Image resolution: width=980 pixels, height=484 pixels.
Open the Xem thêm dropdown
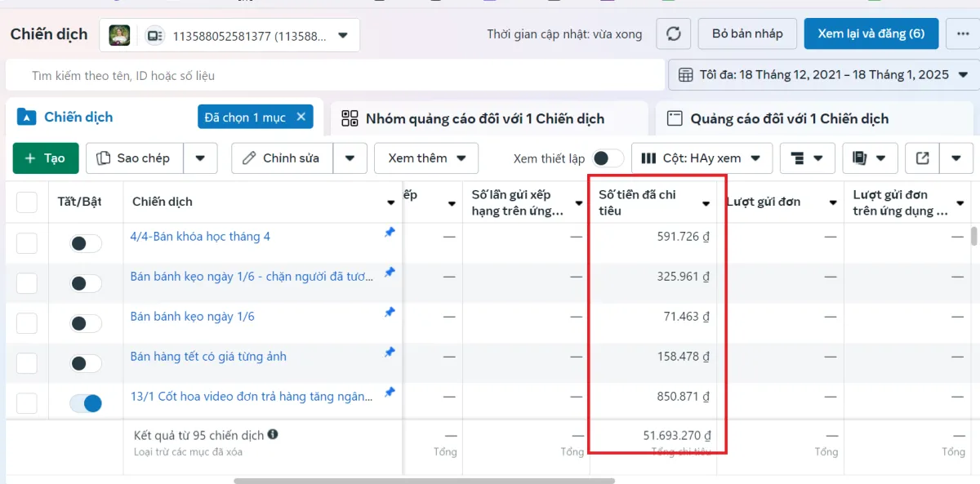click(425, 158)
